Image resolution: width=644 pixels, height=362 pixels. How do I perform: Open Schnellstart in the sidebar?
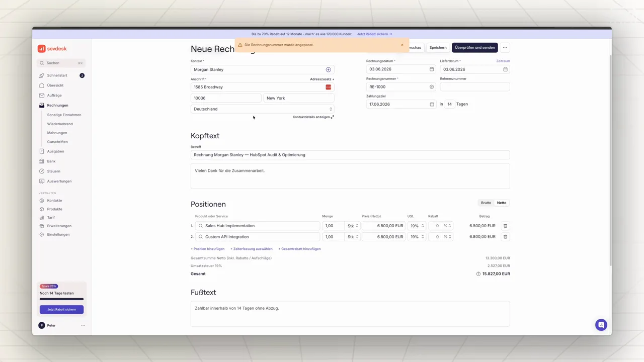(57, 75)
